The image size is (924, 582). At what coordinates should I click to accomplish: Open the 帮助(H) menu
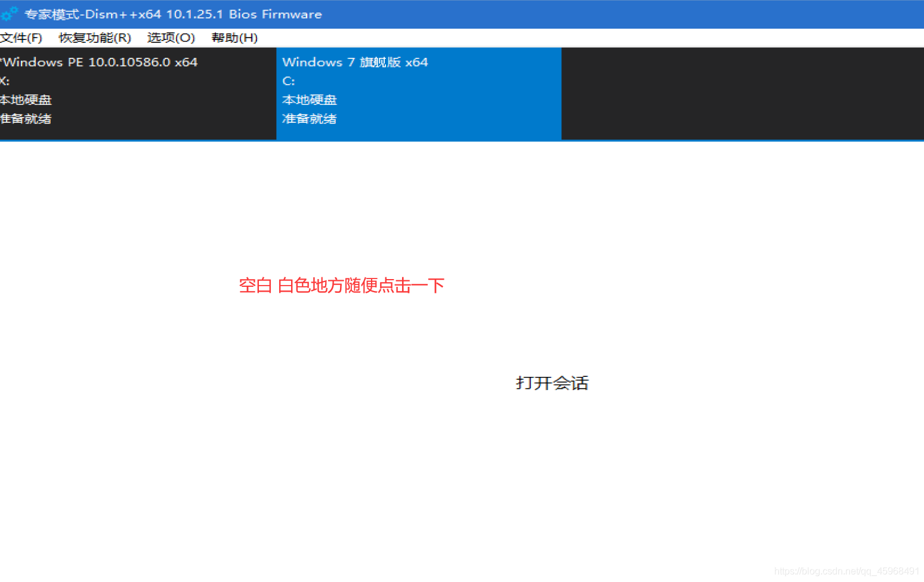234,38
